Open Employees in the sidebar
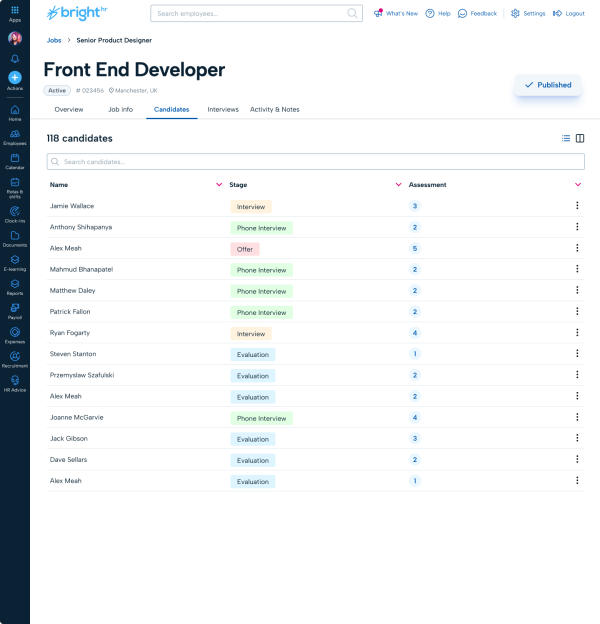The height and width of the screenshot is (624, 600). point(15,137)
